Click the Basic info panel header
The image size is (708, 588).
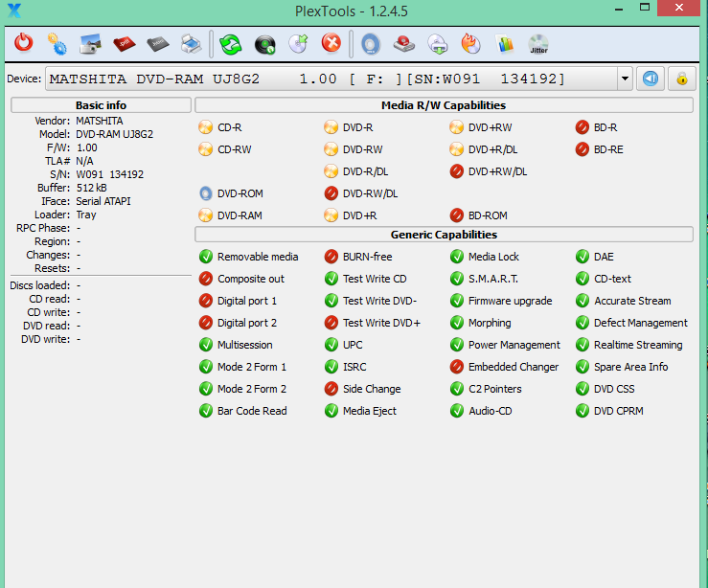coord(101,105)
